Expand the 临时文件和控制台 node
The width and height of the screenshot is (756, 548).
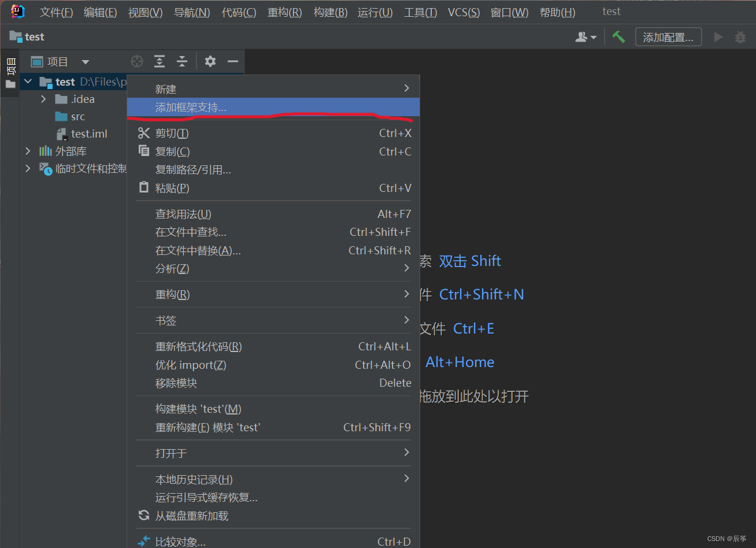(x=28, y=168)
